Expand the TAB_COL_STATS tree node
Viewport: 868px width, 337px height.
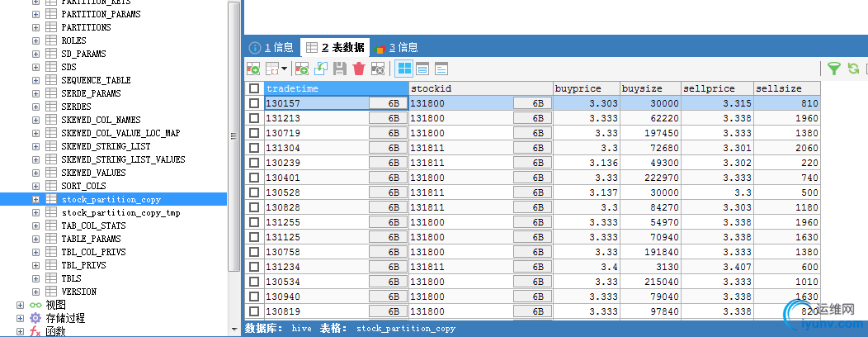tap(36, 225)
